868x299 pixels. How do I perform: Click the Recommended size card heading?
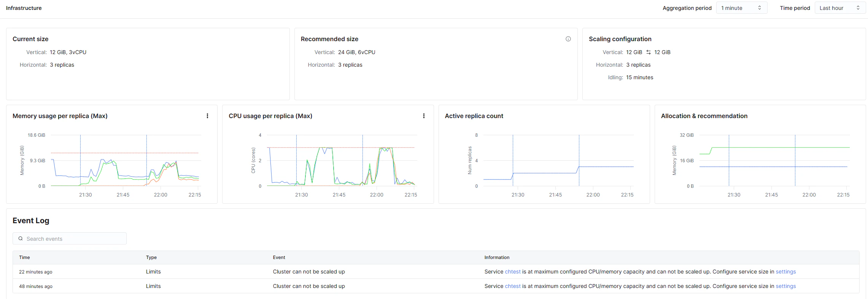click(x=329, y=39)
